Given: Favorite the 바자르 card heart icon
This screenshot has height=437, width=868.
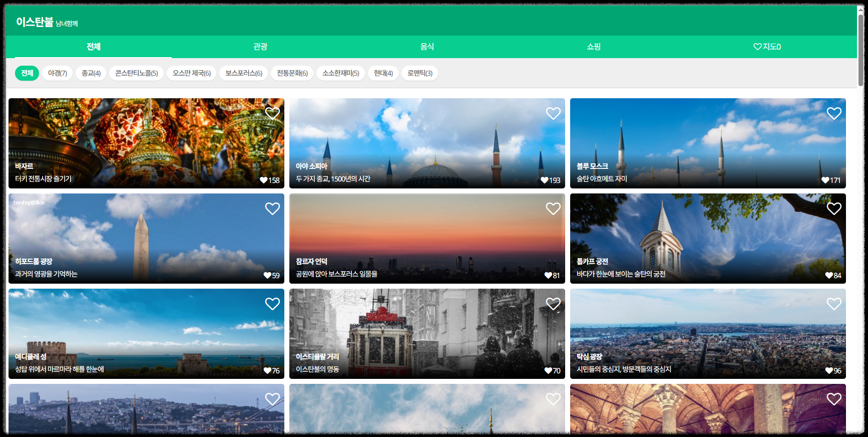Looking at the screenshot, I should click(272, 113).
